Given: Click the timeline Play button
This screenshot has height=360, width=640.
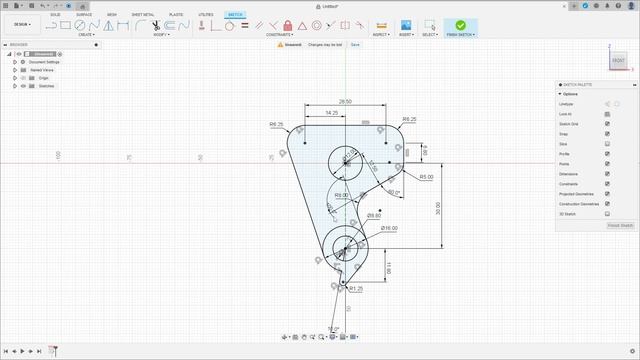Looking at the screenshot, I should (x=22, y=351).
